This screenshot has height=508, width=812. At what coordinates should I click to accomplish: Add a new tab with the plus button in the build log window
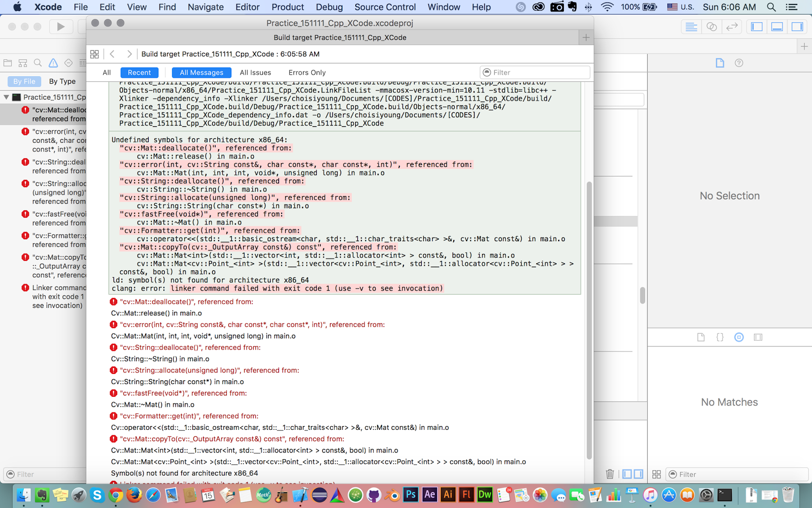tap(586, 38)
